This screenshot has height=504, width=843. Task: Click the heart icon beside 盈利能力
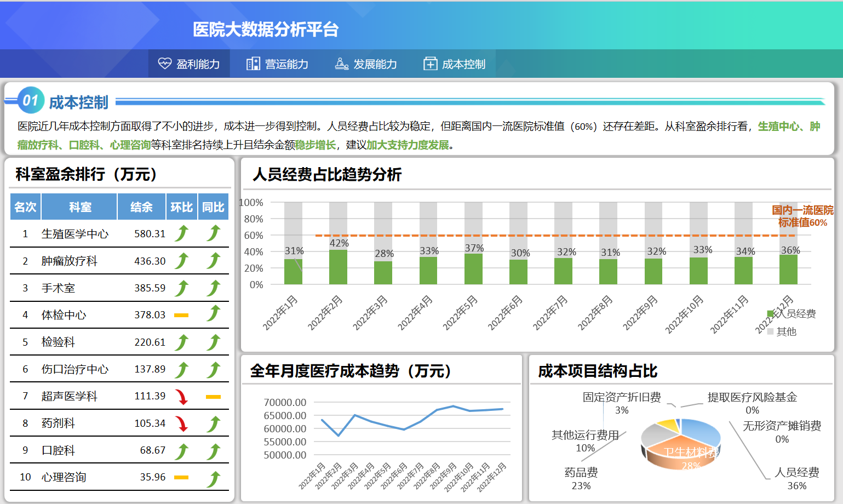tap(164, 64)
